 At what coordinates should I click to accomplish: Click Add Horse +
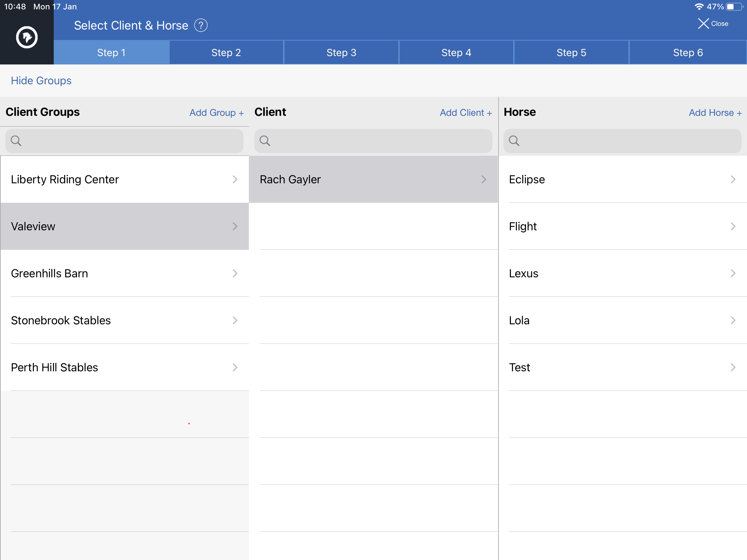[715, 113]
